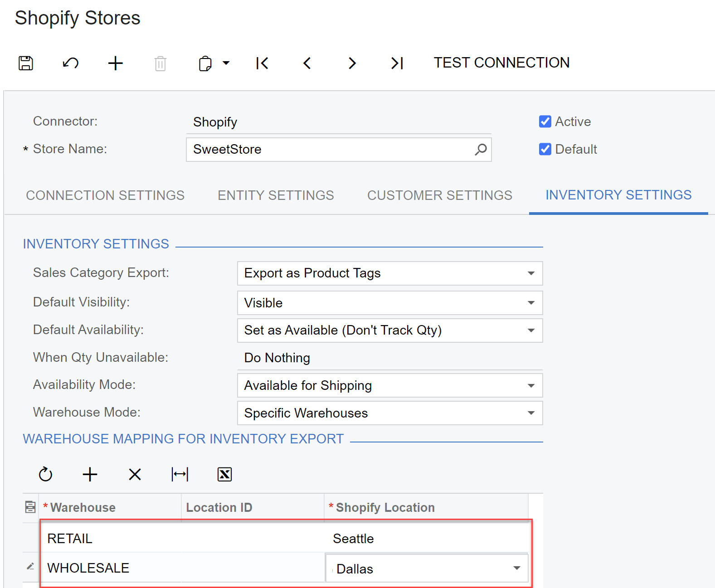Delete the selected warehouse mapping row
This screenshot has width=715, height=588.
point(135,474)
